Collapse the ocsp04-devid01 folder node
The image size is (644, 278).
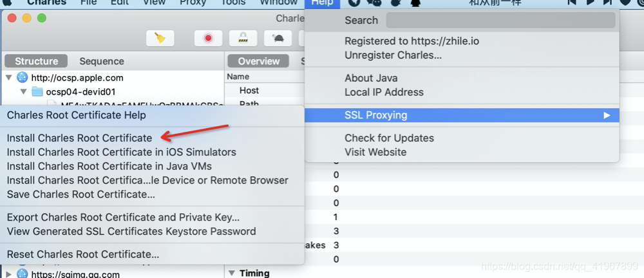23,91
